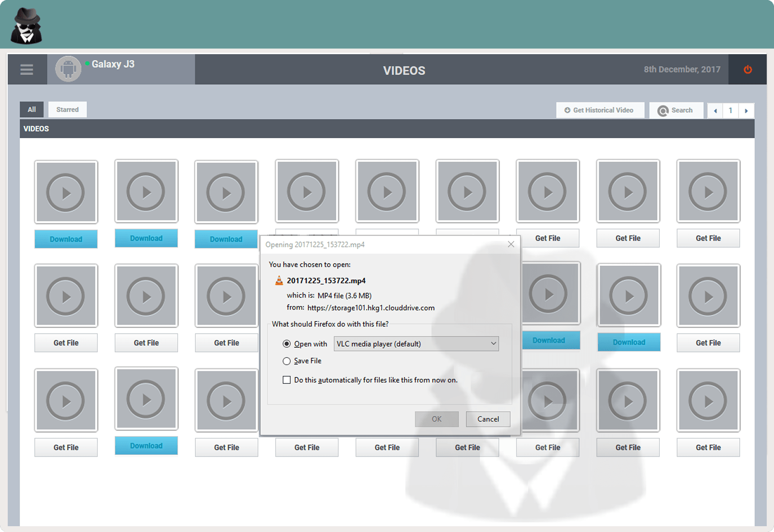Open the Search button
The image size is (774, 532).
click(x=676, y=110)
